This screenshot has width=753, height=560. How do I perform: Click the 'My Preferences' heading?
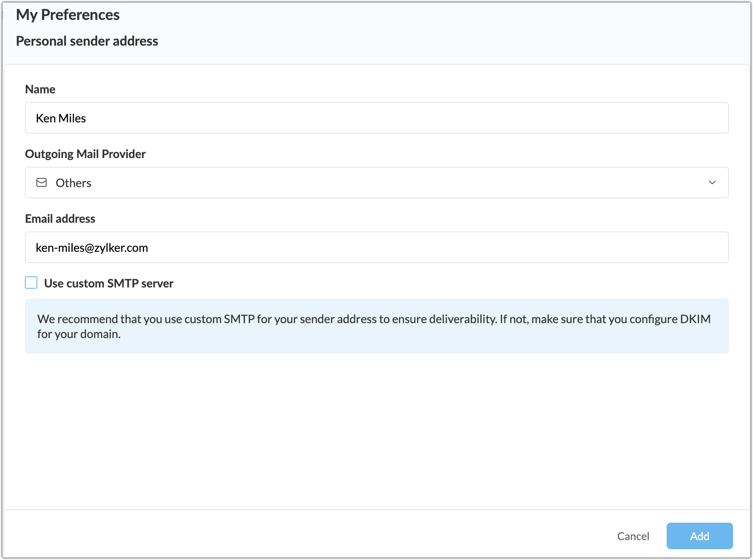tap(68, 15)
